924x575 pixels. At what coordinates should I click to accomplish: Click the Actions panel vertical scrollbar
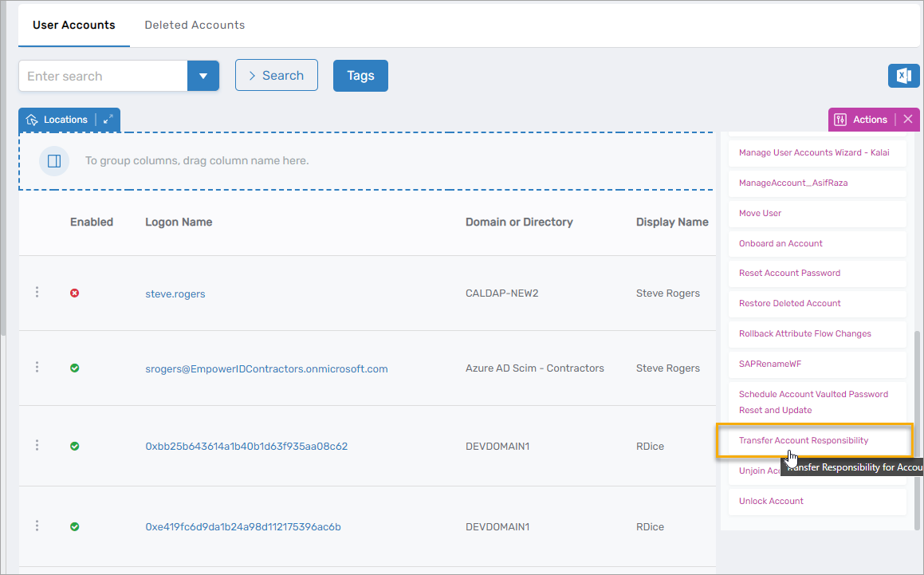(916, 429)
